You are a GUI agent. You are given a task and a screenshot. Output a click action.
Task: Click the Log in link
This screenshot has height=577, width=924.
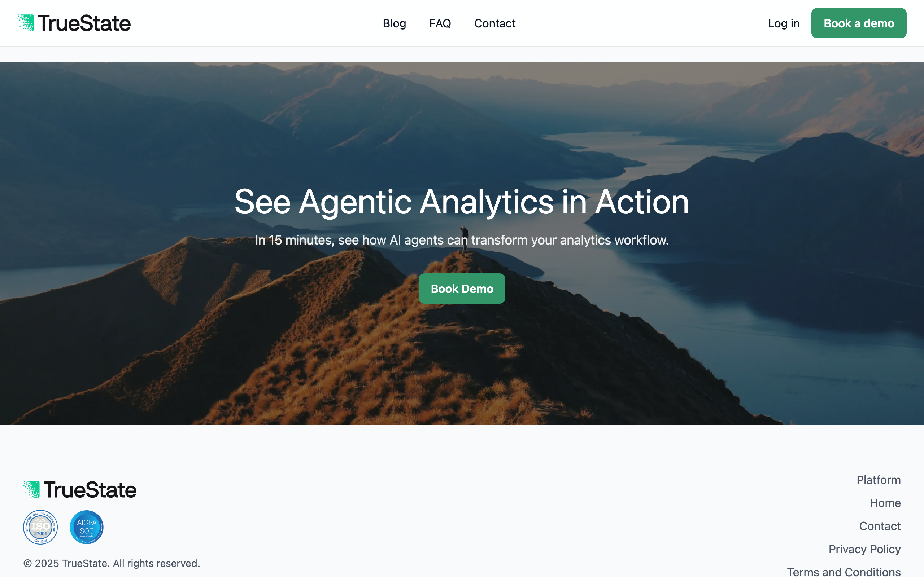(784, 23)
